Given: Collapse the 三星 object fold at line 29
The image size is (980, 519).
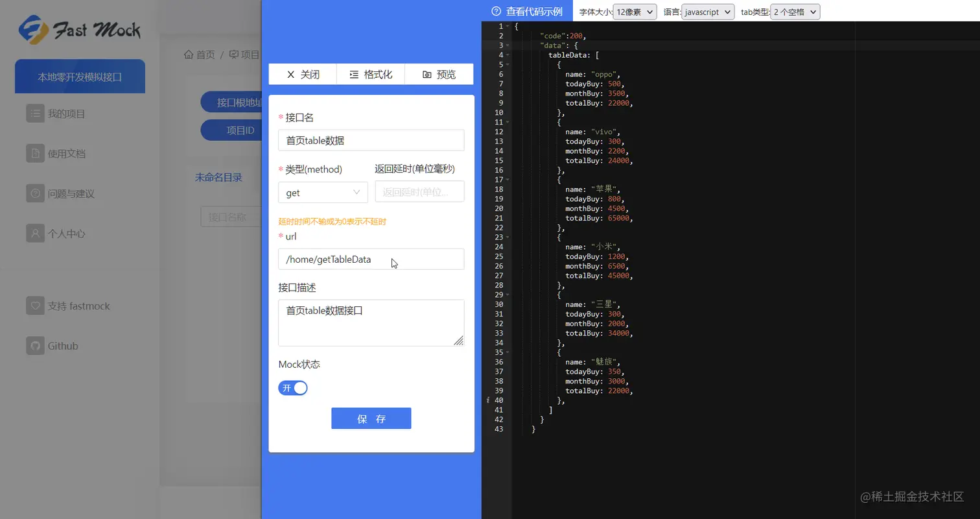Looking at the screenshot, I should tap(508, 295).
